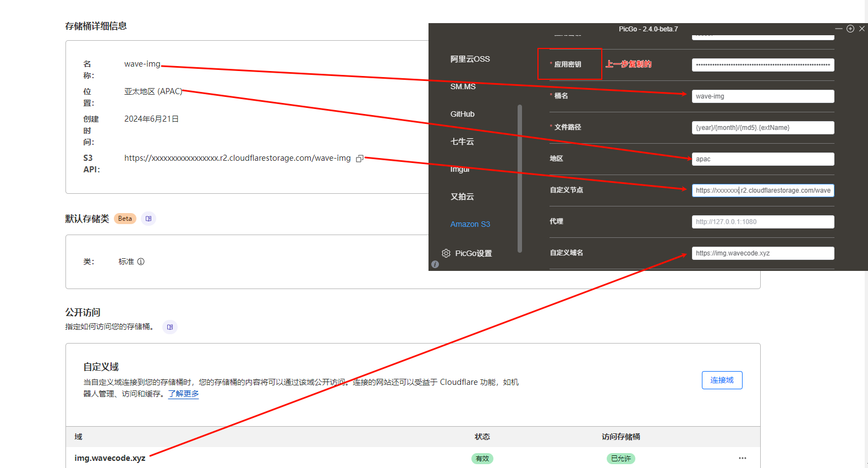Click the Beta badge
The image size is (868, 468).
(x=125, y=219)
